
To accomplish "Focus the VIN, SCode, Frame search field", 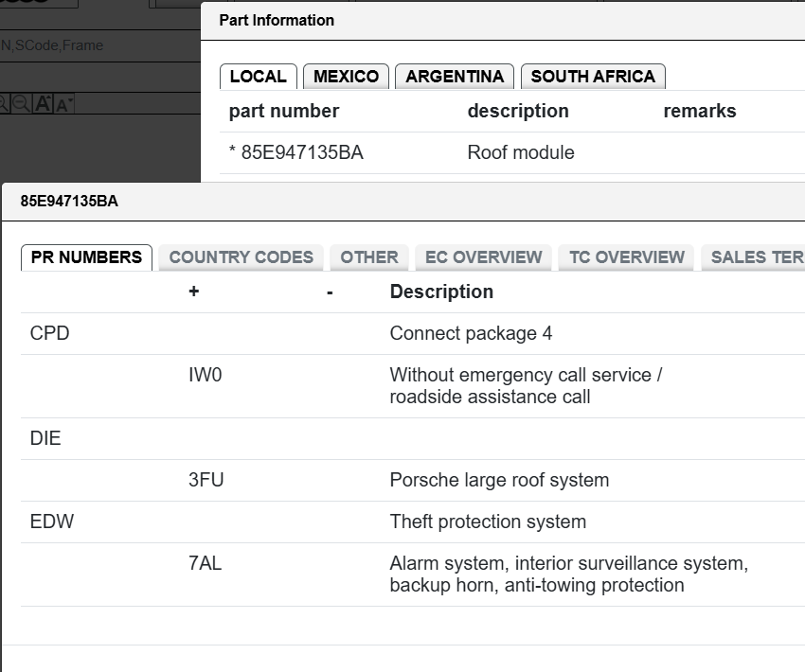I will coord(100,45).
